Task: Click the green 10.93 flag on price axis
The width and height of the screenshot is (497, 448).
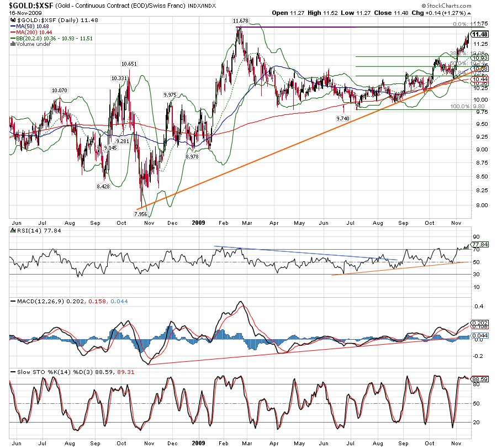Action: click(480, 57)
